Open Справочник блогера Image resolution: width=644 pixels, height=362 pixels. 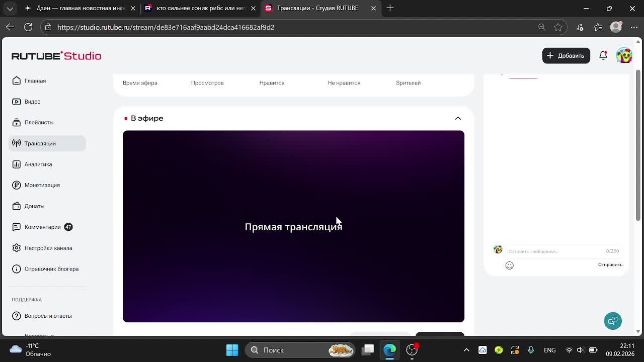(x=47, y=269)
